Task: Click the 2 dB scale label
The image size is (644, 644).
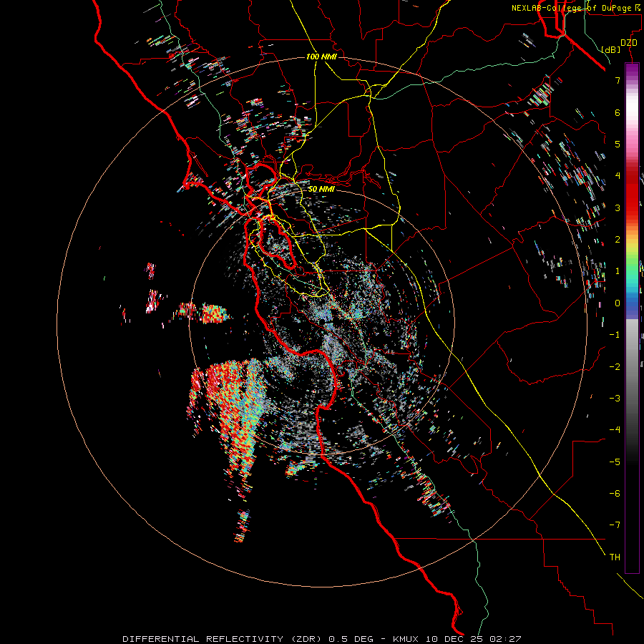Action: point(618,240)
